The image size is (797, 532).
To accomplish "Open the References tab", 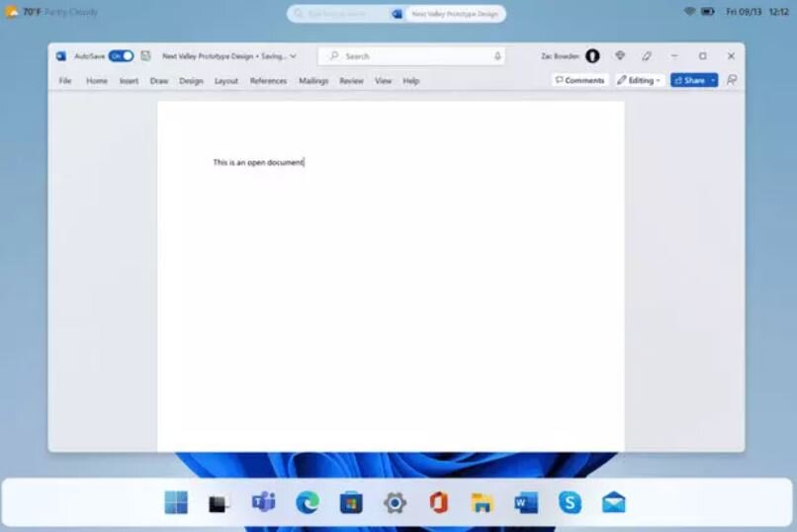I will pyautogui.click(x=268, y=81).
